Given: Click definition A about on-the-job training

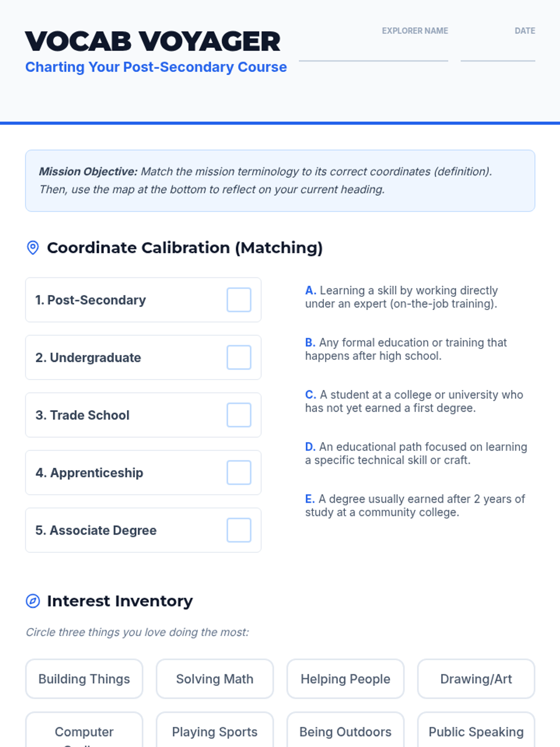Looking at the screenshot, I should click(x=402, y=297).
